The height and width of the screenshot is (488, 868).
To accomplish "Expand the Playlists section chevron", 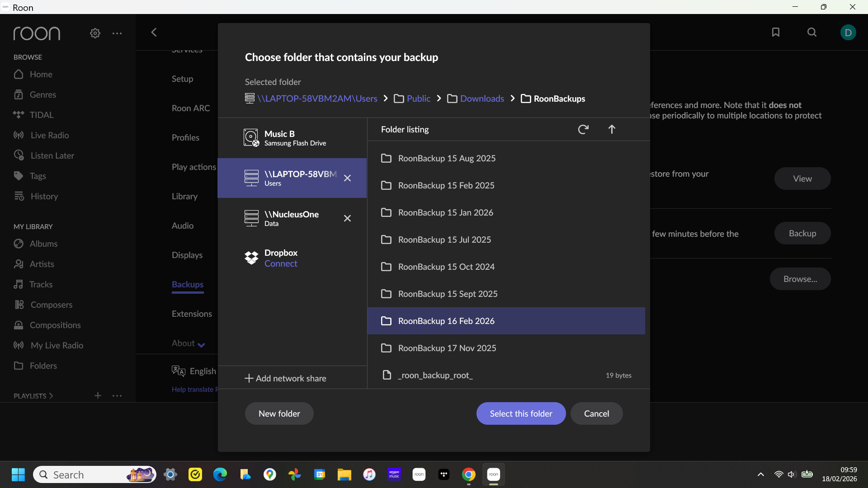I will 51,396.
